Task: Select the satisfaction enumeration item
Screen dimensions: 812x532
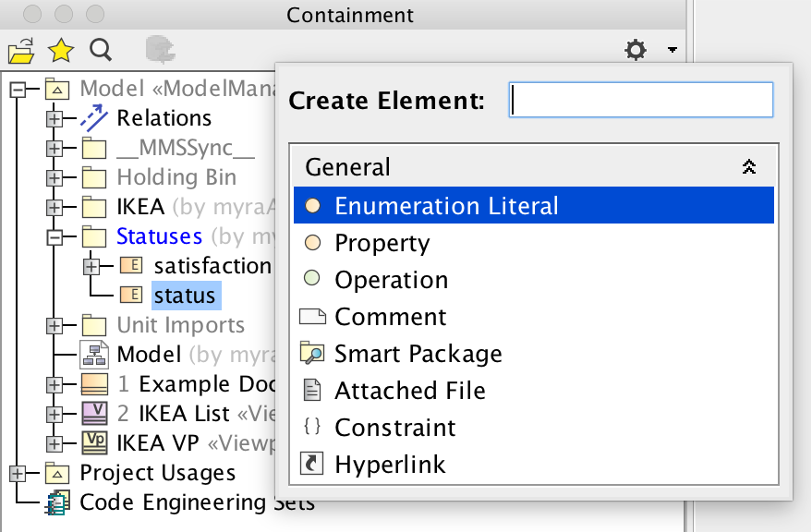Action: 212,266
